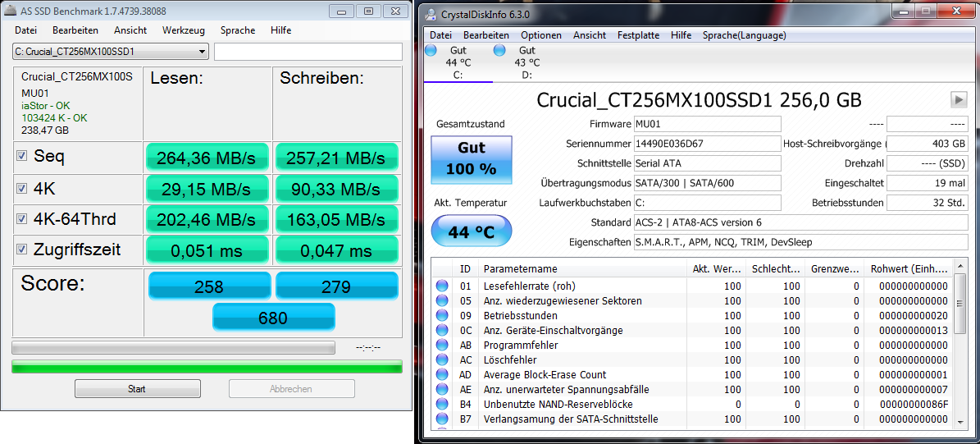Open Datei menu in CrystalDiskInfo
Screen dimensions: 980x444
[x=440, y=35]
